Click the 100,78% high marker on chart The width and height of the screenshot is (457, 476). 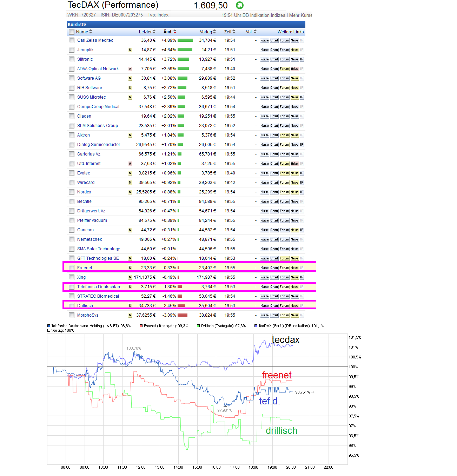(134, 348)
